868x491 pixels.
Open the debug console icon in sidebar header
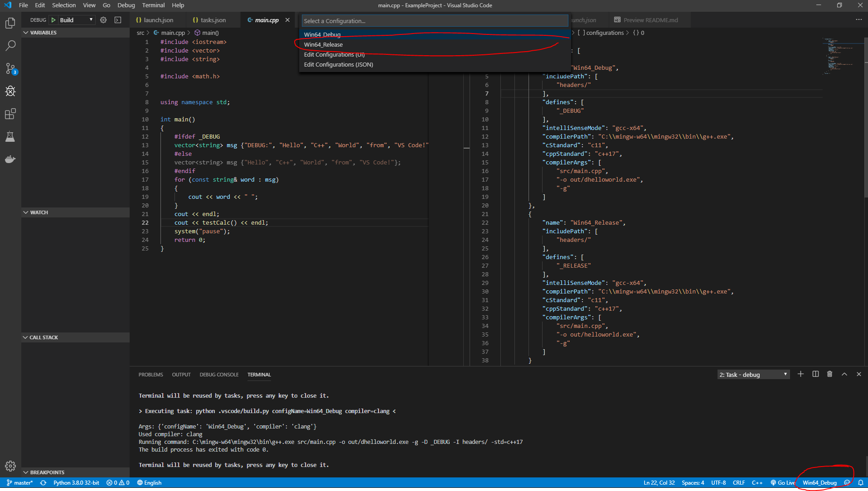(x=118, y=20)
